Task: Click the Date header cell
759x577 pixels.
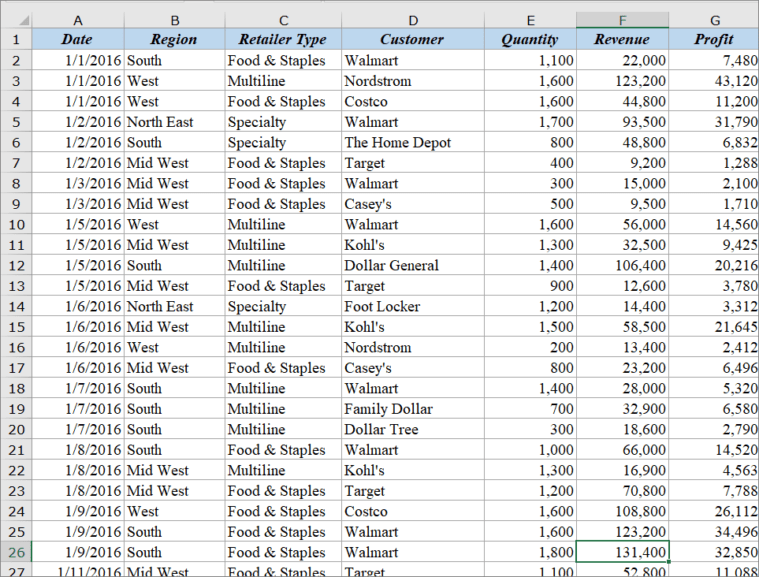Action: coord(78,39)
